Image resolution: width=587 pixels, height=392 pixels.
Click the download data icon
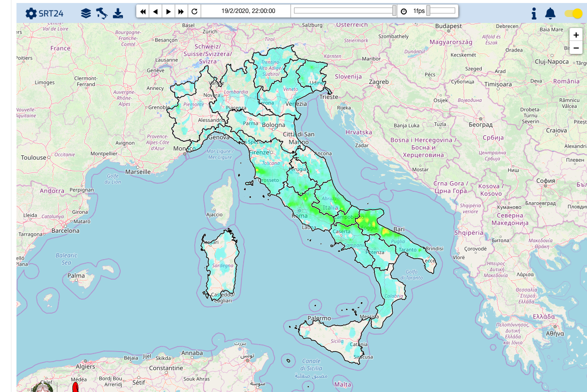118,13
